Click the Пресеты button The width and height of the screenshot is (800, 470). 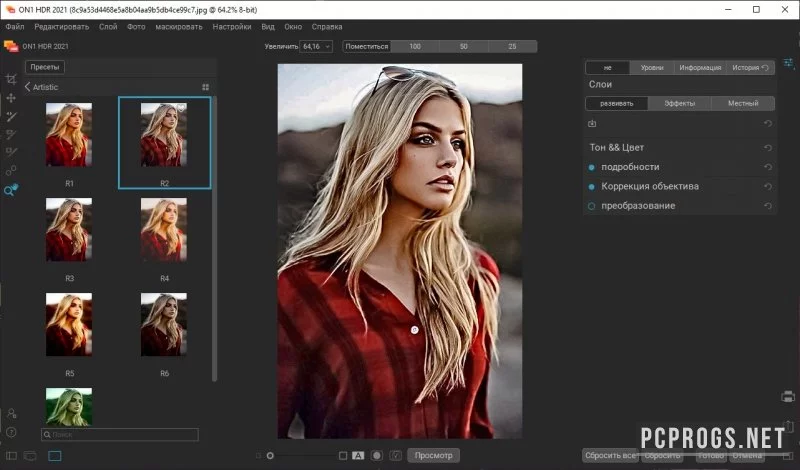45,67
